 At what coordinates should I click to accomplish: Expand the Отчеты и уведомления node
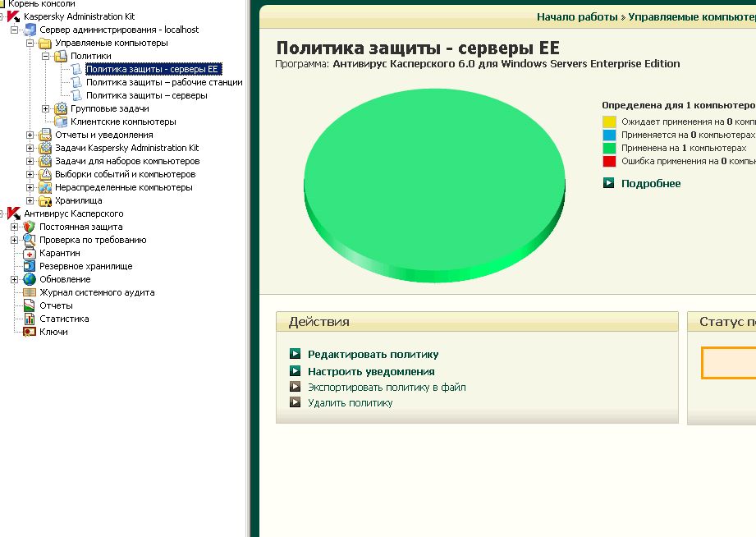coord(30,135)
